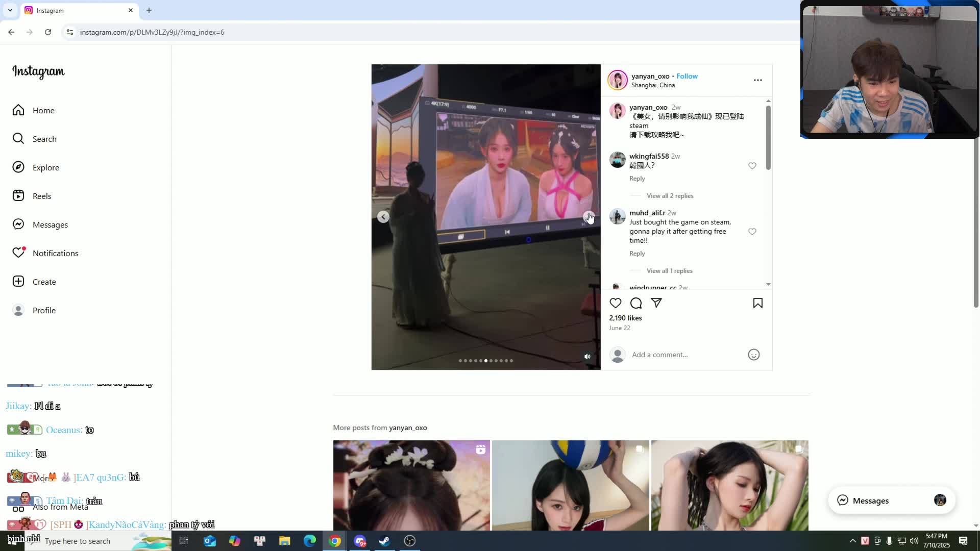Open Instagram Messages from the sidebar
Viewport: 980px width, 551px height.
coord(50,224)
